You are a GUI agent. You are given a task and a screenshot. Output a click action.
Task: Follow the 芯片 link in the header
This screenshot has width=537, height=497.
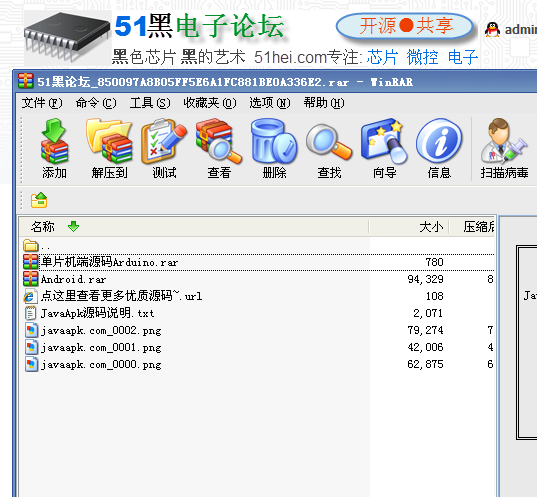point(382,57)
